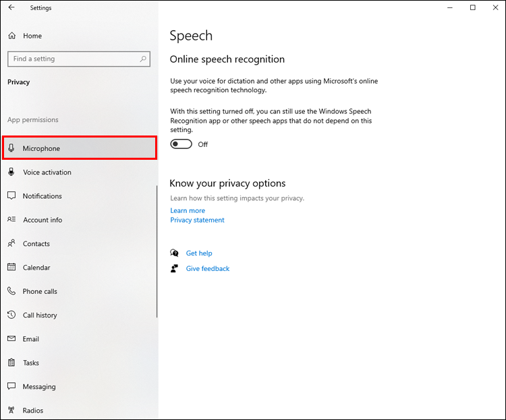Go to Email app permissions
The image size is (506, 420).
31,339
